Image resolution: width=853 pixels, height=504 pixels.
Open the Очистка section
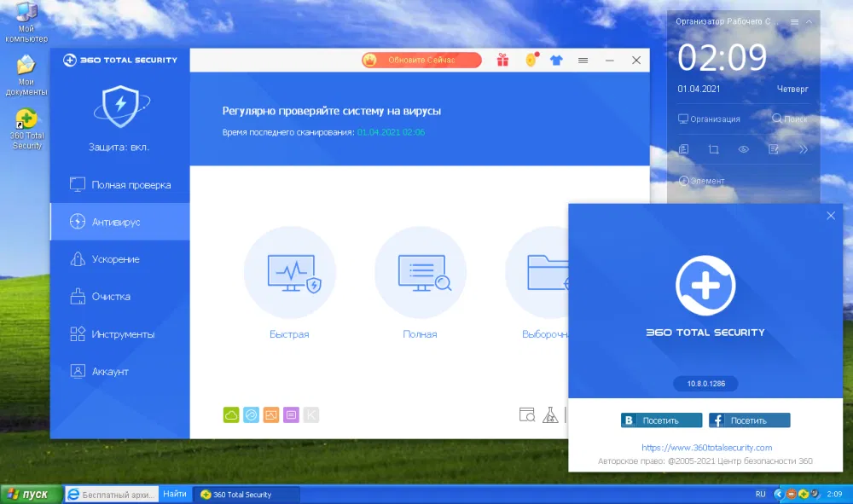[x=120, y=296]
